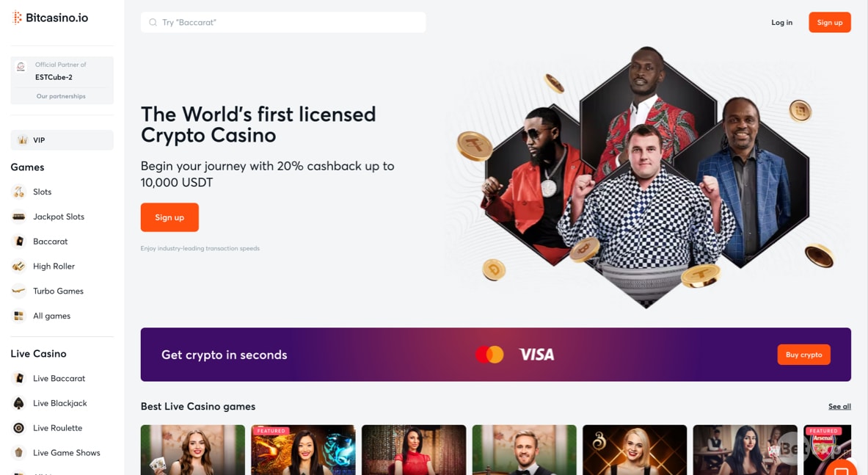Click the Bitcasino.io logo icon
Viewport: 868px width, 475px height.
click(17, 18)
